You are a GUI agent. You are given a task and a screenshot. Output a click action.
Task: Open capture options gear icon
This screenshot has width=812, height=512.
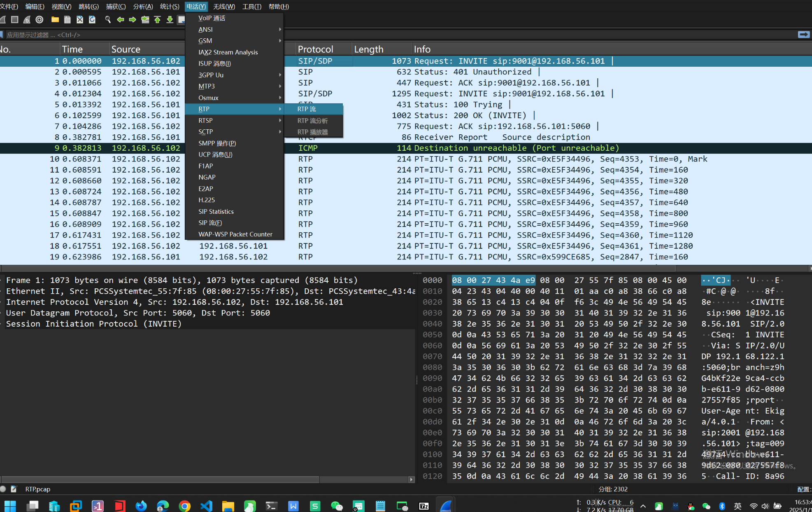(40, 19)
